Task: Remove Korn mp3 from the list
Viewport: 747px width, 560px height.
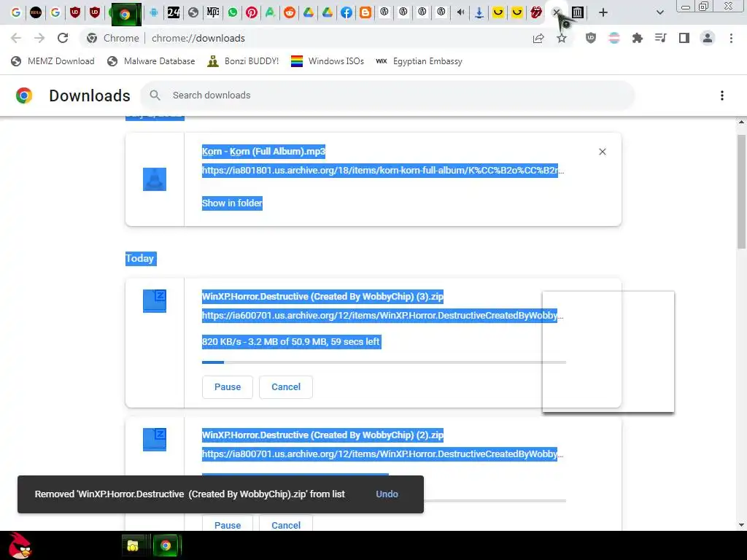Action: pos(602,152)
